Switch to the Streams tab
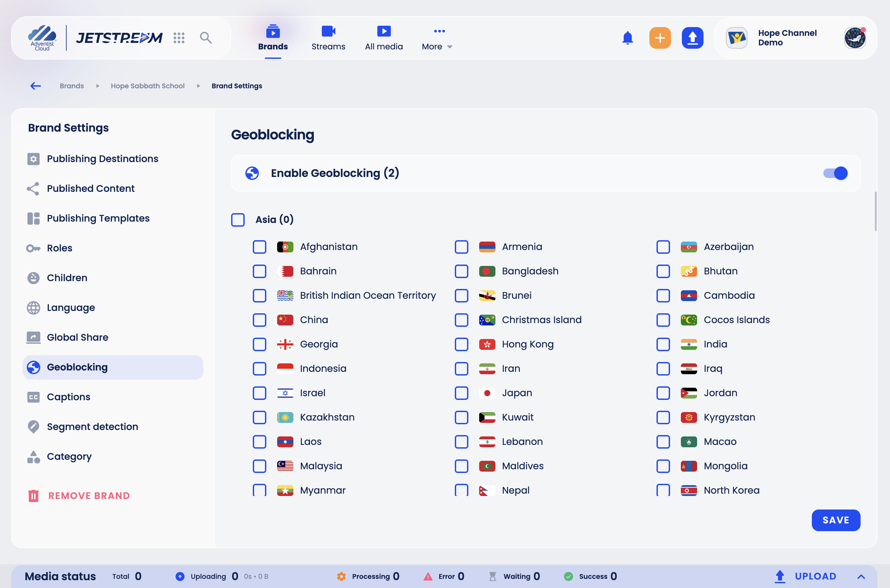Image resolution: width=890 pixels, height=588 pixels. click(x=329, y=39)
